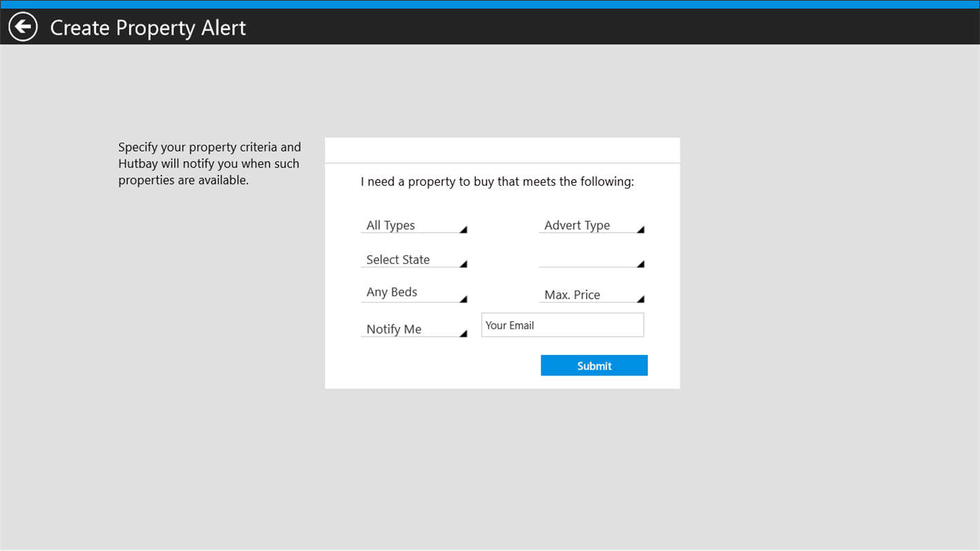Click the Create Property Alert page title
980x551 pixels.
pos(148,28)
